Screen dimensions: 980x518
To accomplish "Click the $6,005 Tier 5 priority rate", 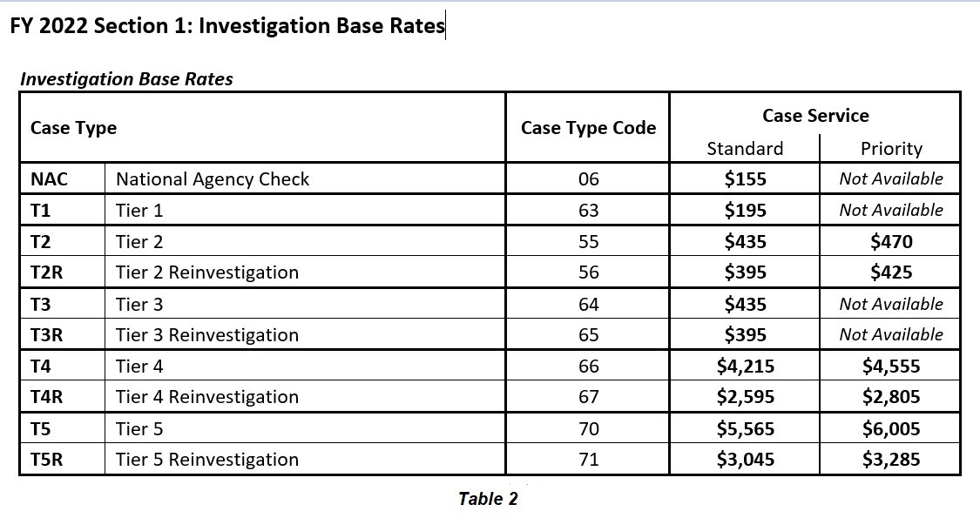I will pyautogui.click(x=890, y=428).
